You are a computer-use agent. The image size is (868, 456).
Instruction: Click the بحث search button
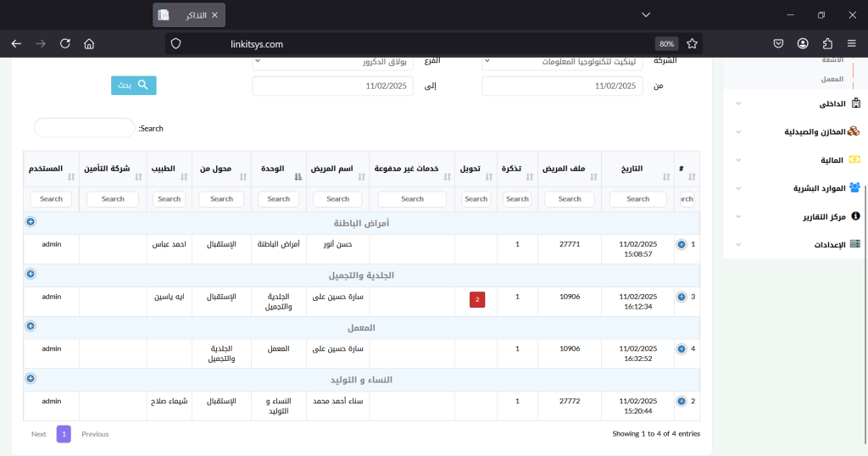click(x=134, y=86)
